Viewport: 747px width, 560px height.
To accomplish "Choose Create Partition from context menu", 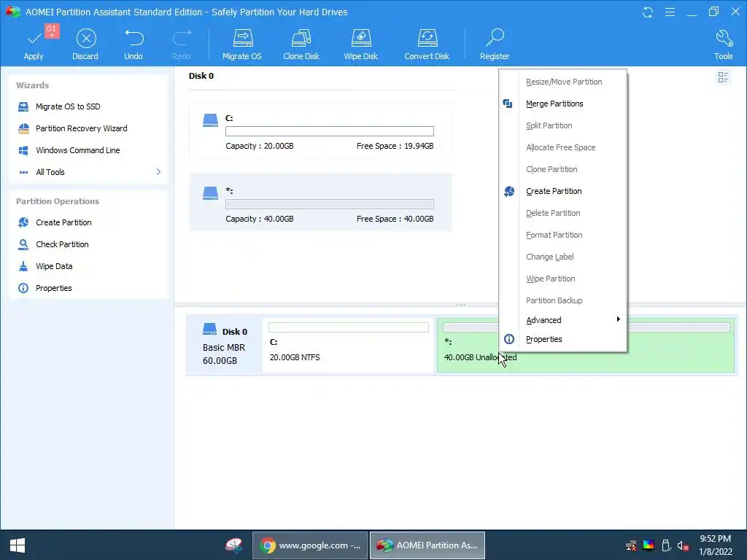I will coord(563,192).
